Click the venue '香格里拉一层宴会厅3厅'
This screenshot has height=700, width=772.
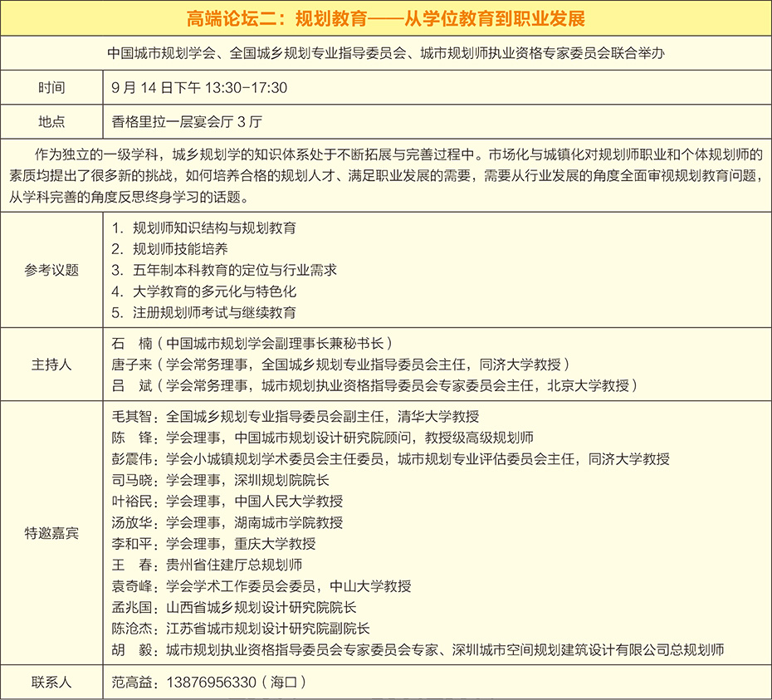[187, 121]
